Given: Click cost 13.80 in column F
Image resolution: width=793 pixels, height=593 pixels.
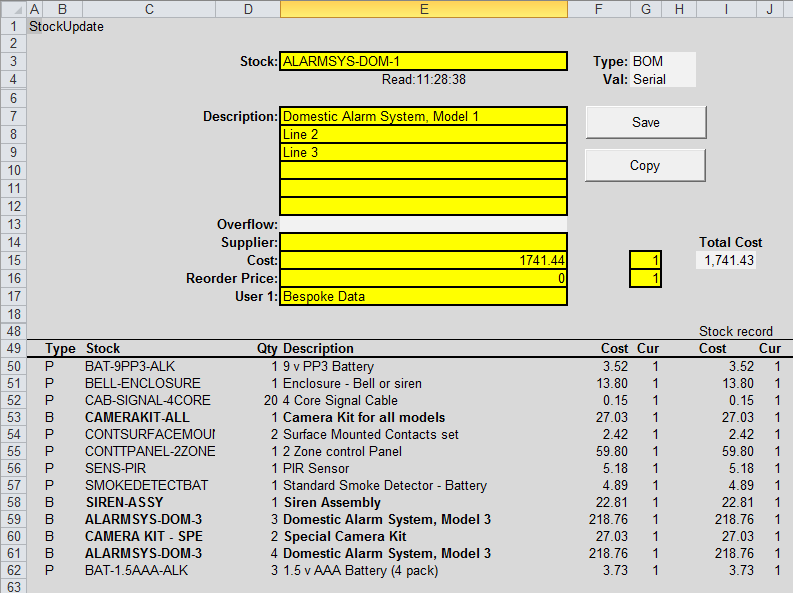Looking at the screenshot, I should point(612,383).
